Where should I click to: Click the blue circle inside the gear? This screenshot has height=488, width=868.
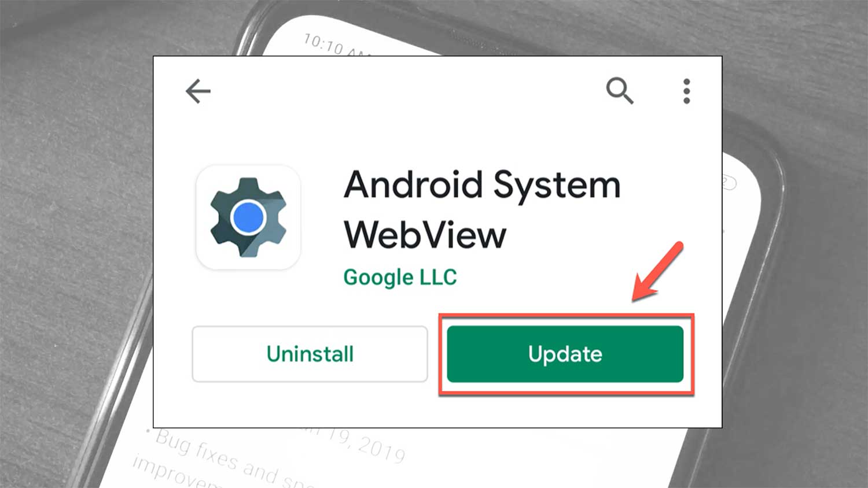click(248, 217)
